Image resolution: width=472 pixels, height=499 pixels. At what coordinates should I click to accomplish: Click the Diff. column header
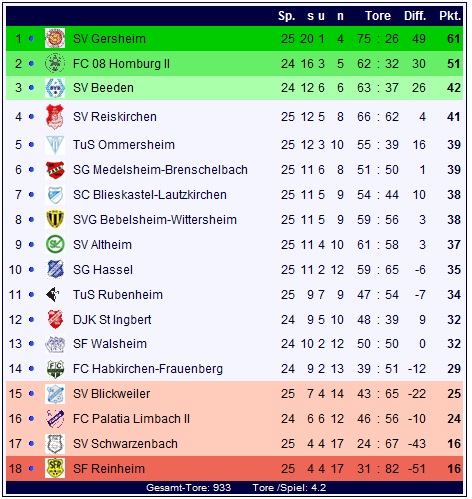[x=415, y=16]
